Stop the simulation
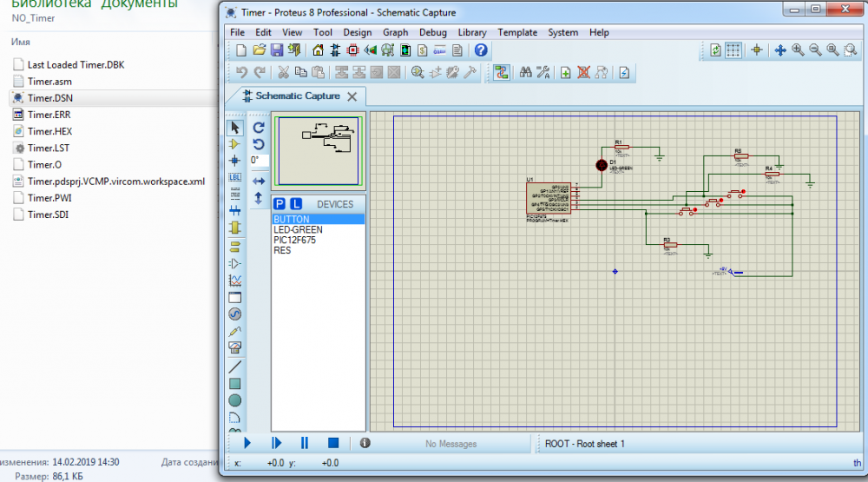Viewport: 868px width, 482px height. [x=333, y=443]
